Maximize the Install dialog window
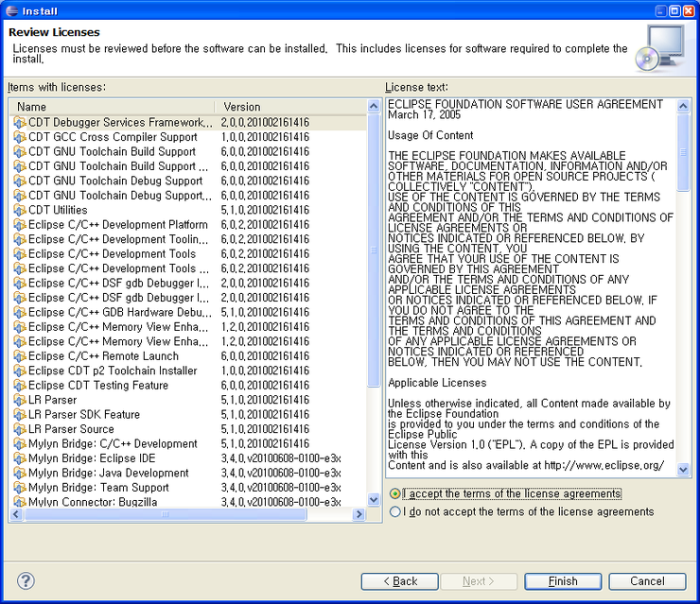 pos(675,10)
